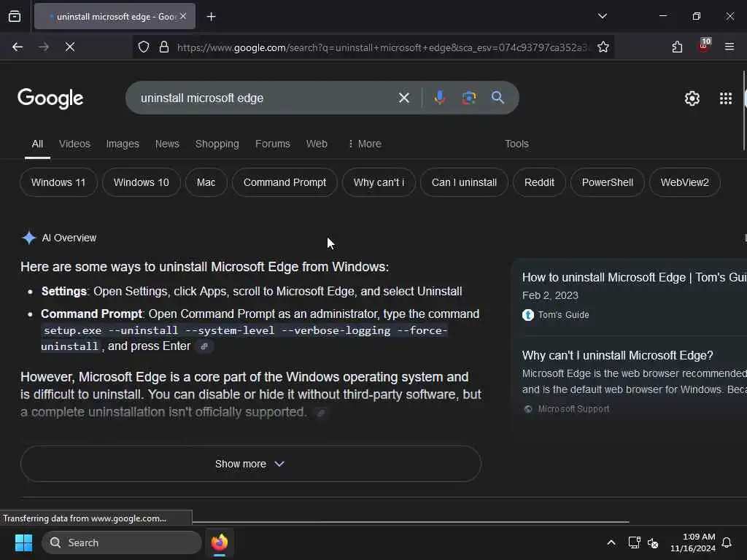The image size is (747, 560).
Task: Switch to Web results tab
Action: [x=317, y=144]
